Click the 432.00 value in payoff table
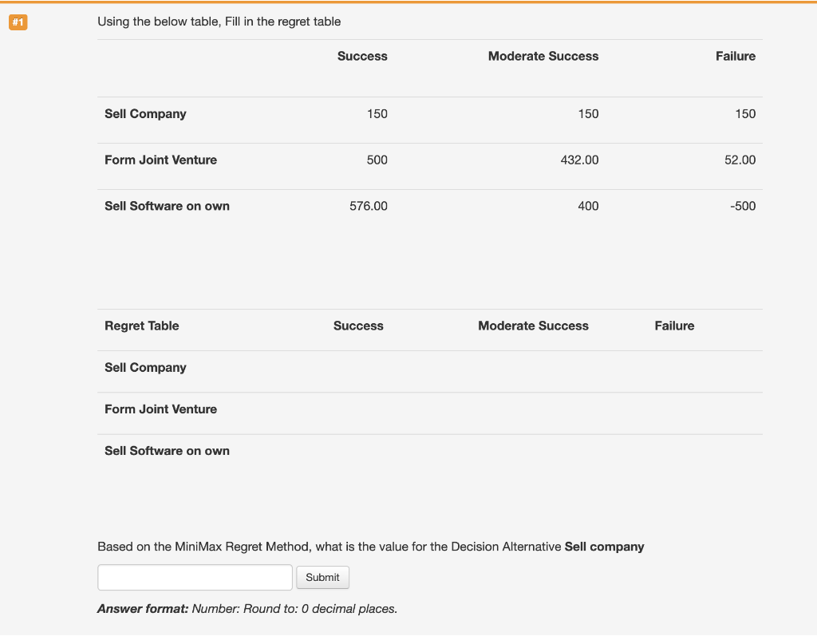 click(x=579, y=160)
